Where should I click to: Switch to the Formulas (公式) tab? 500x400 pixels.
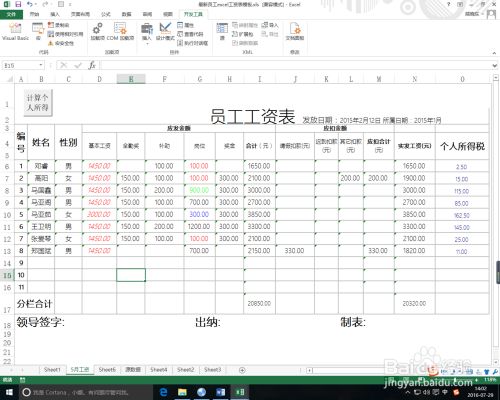point(106,14)
